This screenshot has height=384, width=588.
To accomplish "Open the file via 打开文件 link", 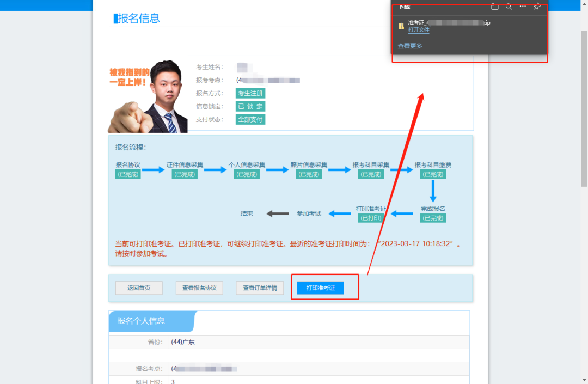I will [x=418, y=29].
